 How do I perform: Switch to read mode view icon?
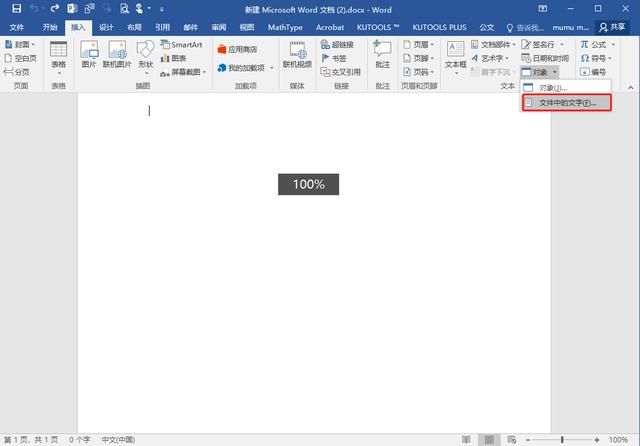pyautogui.click(x=466, y=439)
